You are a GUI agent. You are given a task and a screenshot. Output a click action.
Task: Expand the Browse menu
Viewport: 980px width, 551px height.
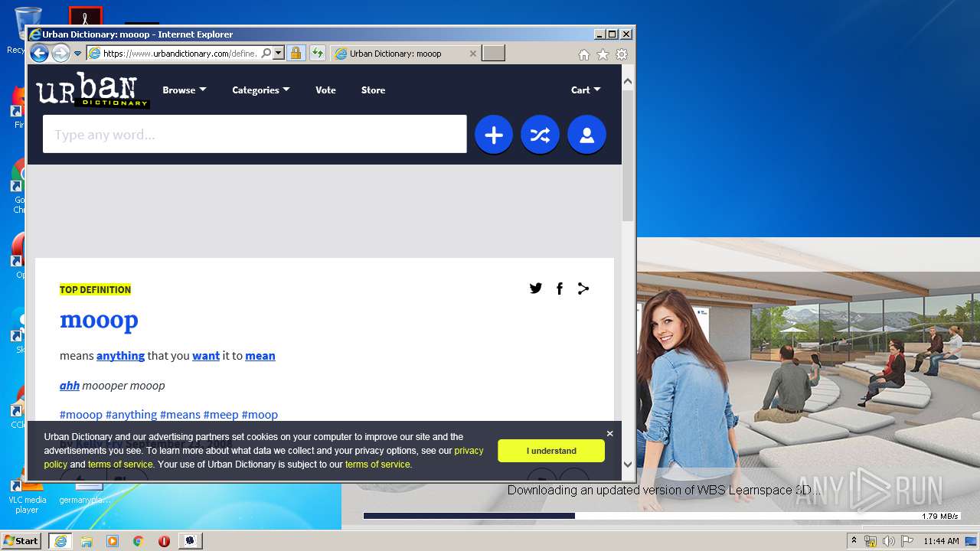(185, 90)
